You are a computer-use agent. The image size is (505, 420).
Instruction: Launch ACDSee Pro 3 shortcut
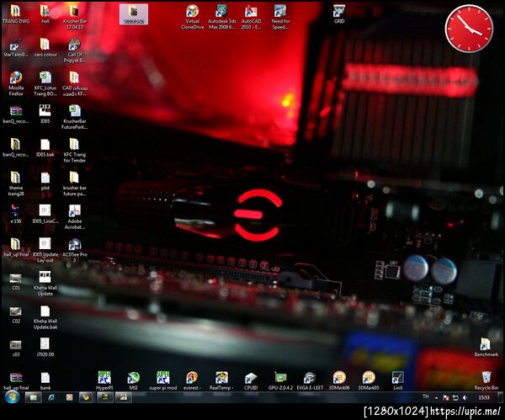coord(75,251)
